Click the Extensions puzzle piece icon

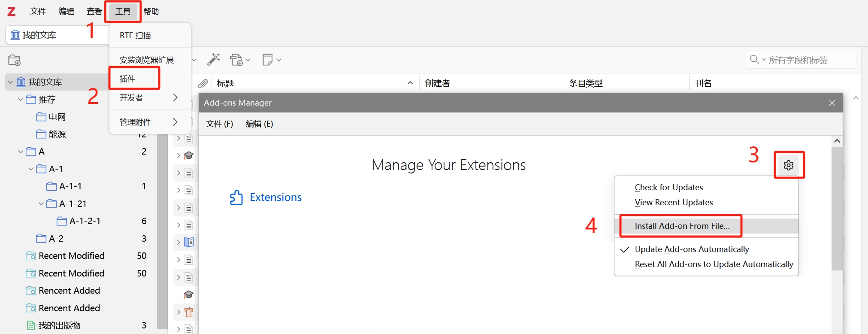[x=236, y=197]
